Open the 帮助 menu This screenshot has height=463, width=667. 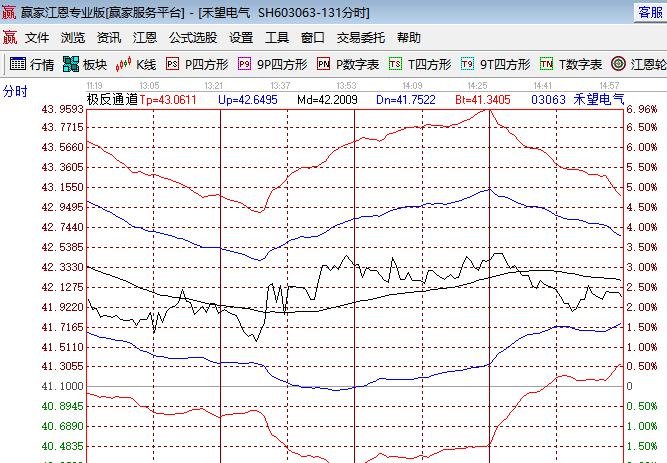pos(409,37)
